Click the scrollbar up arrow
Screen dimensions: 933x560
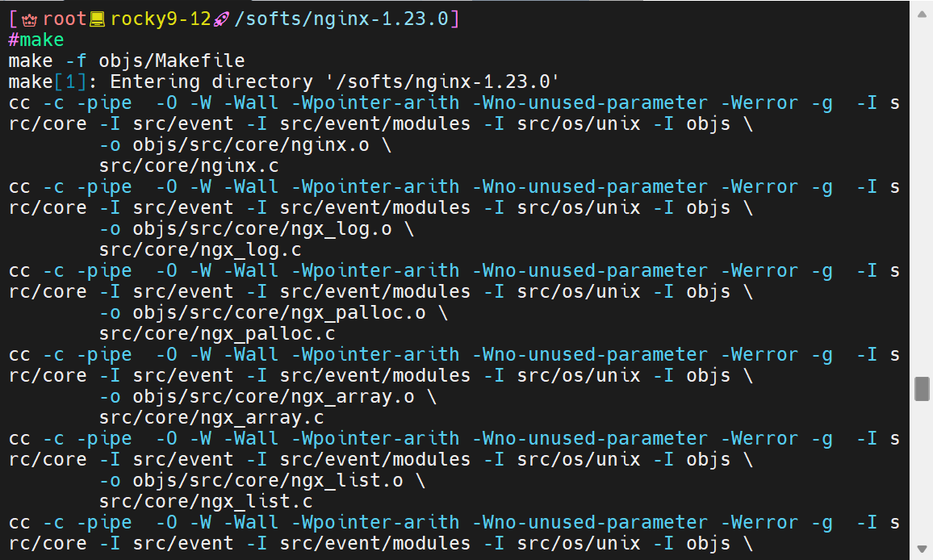(x=922, y=14)
